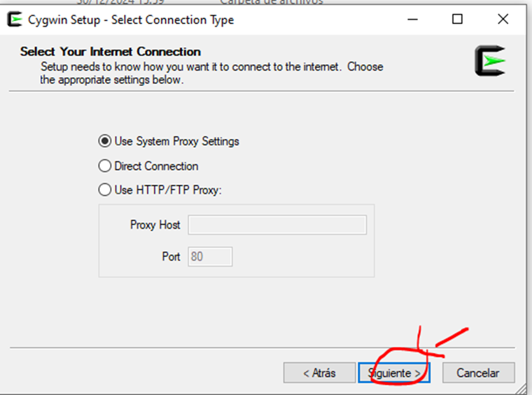Proceed by clicking Siguiente

394,373
